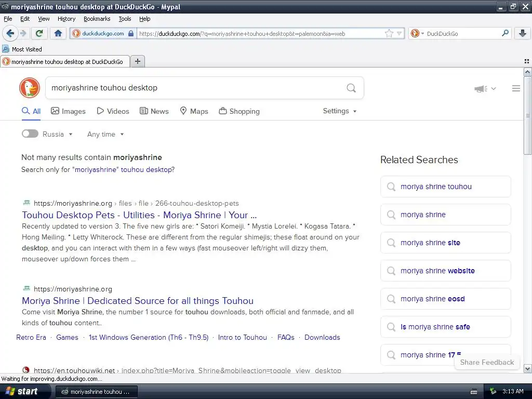Image resolution: width=532 pixels, height=399 pixels.
Task: Bookmark this page with the star icon
Action: (x=389, y=33)
